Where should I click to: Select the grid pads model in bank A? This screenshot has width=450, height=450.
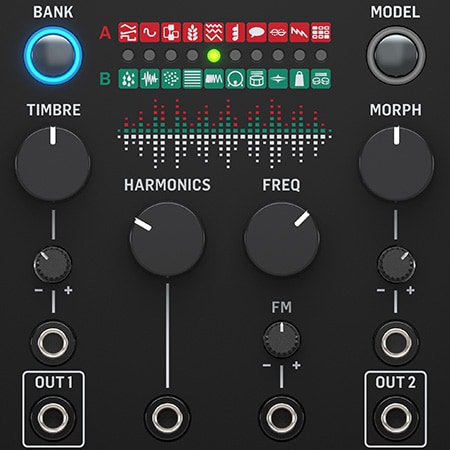321,32
